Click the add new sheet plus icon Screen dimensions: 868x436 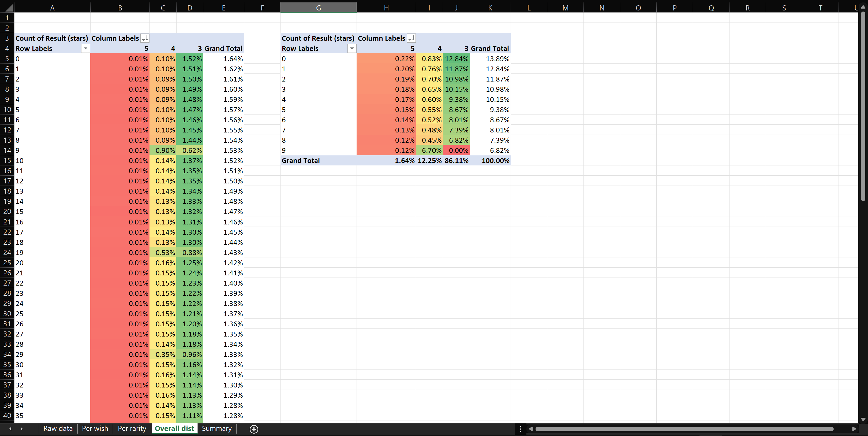click(x=254, y=429)
